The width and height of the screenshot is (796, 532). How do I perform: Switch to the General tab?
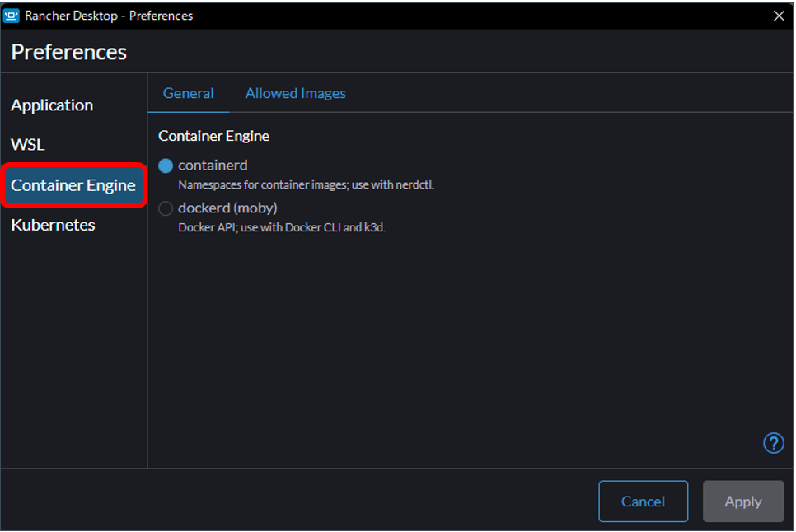[x=188, y=94]
